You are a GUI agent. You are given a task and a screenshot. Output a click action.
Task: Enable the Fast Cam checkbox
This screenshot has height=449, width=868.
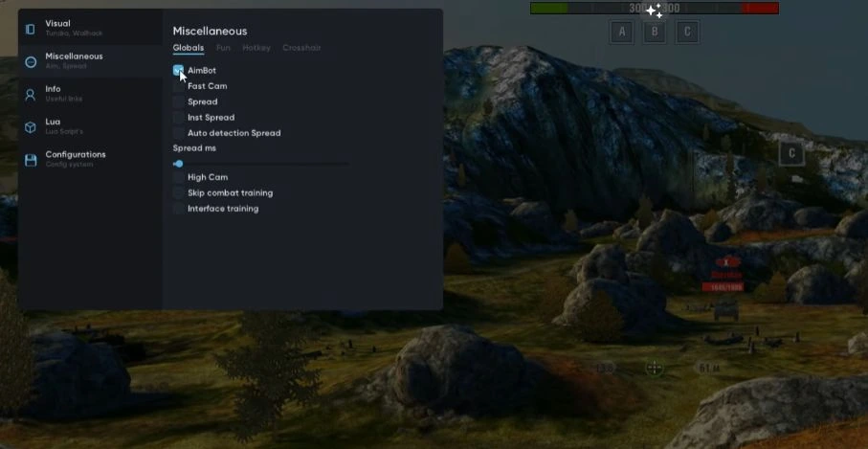[x=178, y=86]
